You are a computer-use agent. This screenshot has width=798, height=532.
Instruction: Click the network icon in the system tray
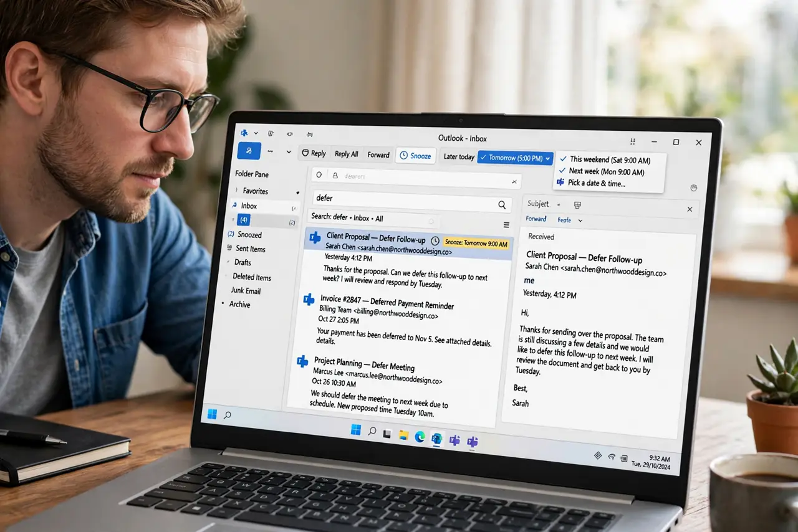612,457
